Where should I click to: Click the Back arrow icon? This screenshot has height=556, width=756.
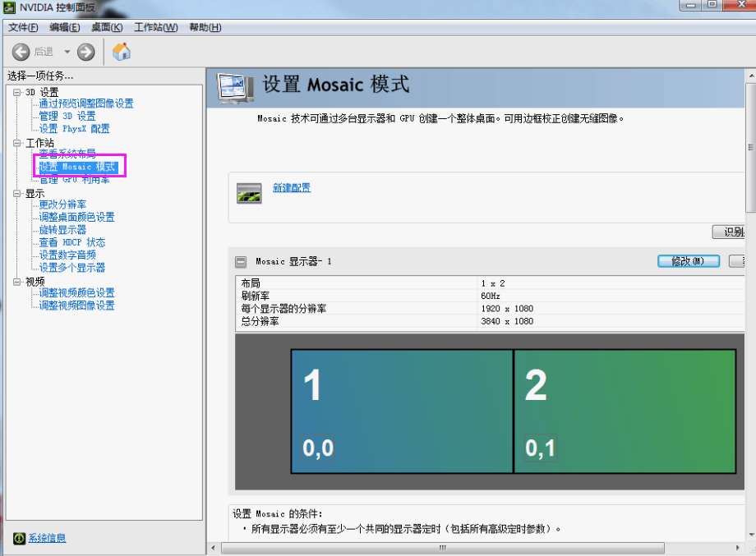(x=21, y=52)
